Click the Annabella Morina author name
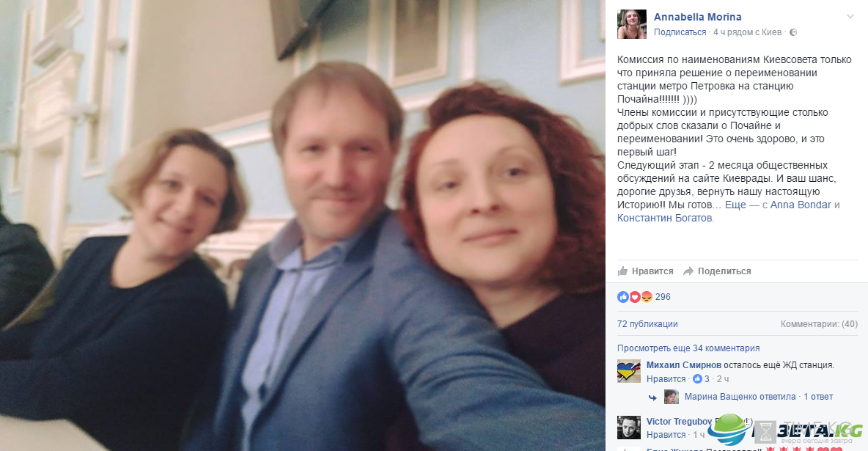The image size is (868, 451). pyautogui.click(x=697, y=17)
